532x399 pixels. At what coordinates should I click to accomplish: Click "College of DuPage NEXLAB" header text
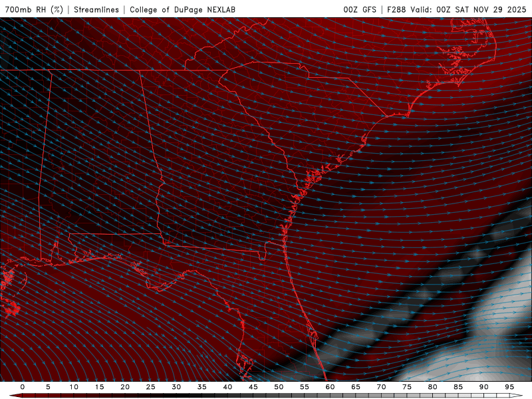pyautogui.click(x=182, y=9)
